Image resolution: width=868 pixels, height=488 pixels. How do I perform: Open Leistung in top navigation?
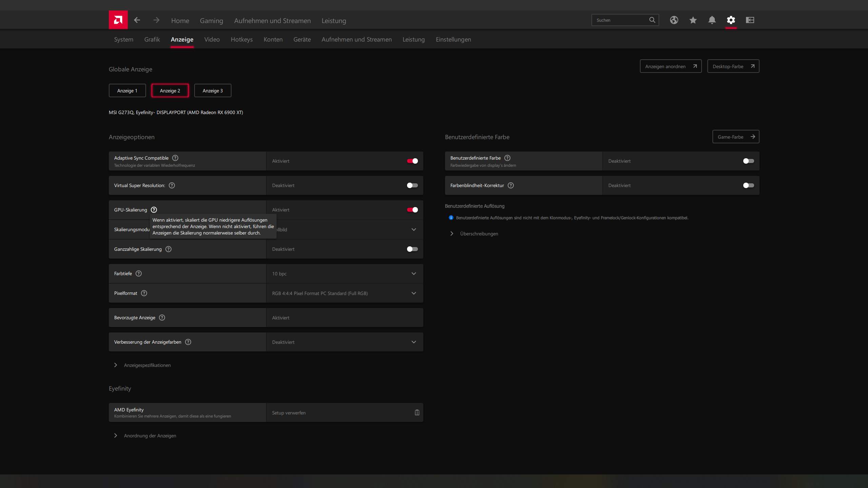[x=334, y=21]
